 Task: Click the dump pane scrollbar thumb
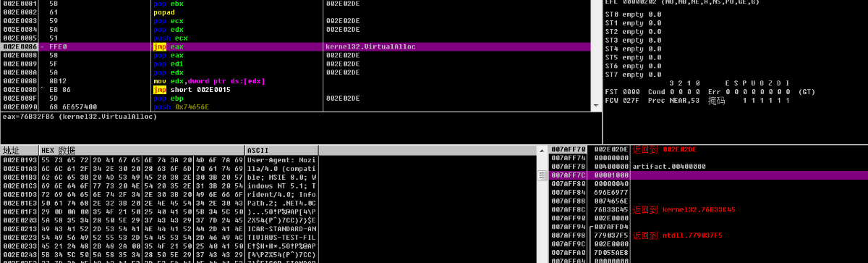coord(541,175)
